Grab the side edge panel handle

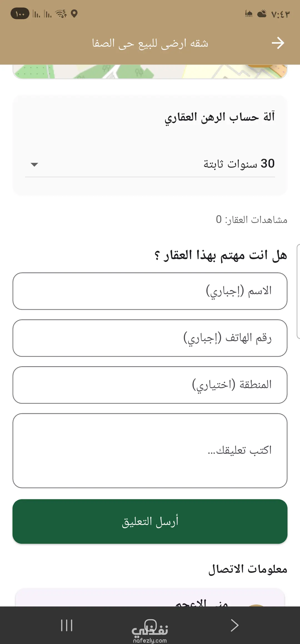(x=298, y=291)
